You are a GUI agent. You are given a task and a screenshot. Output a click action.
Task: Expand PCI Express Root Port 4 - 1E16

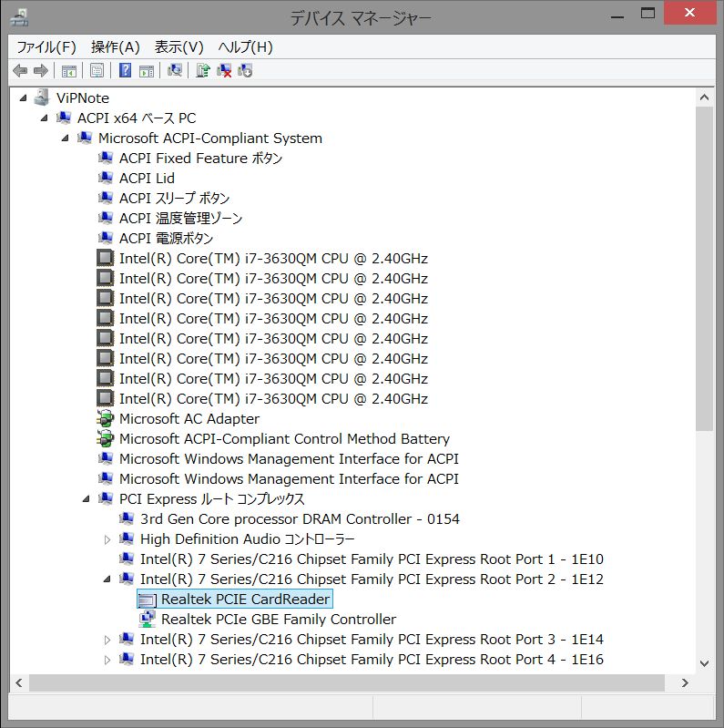(107, 660)
